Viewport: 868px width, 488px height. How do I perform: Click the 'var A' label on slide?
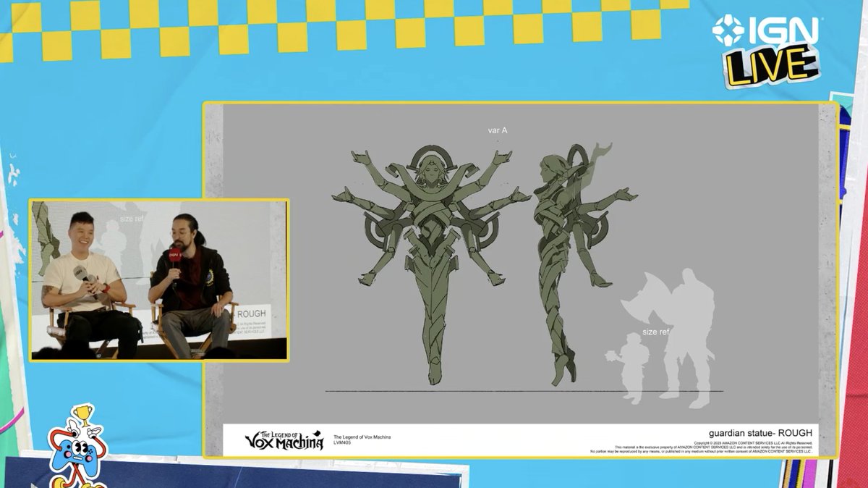click(498, 130)
